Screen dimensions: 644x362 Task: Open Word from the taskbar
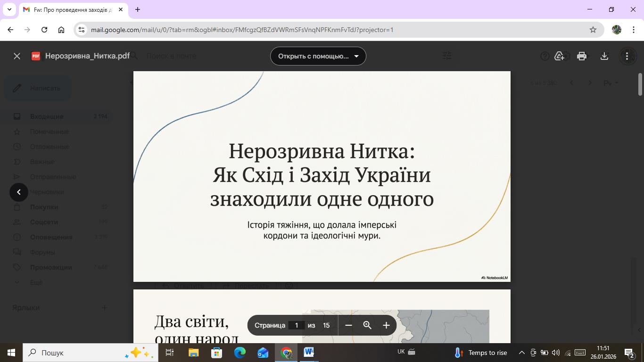[x=309, y=353]
